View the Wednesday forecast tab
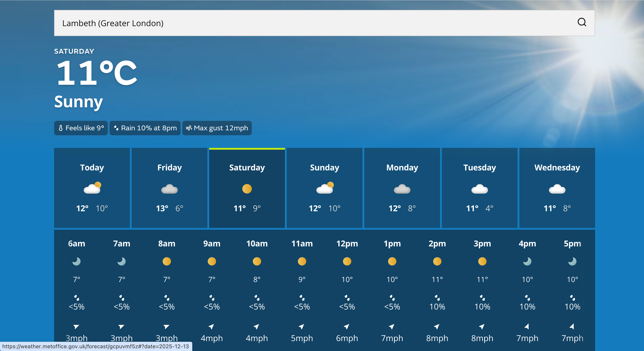644x351 pixels. click(x=557, y=188)
